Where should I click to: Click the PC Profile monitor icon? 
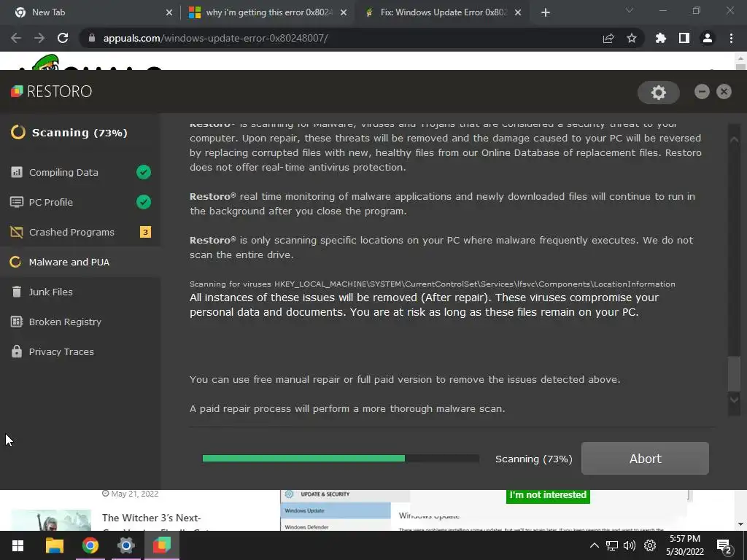tap(16, 202)
